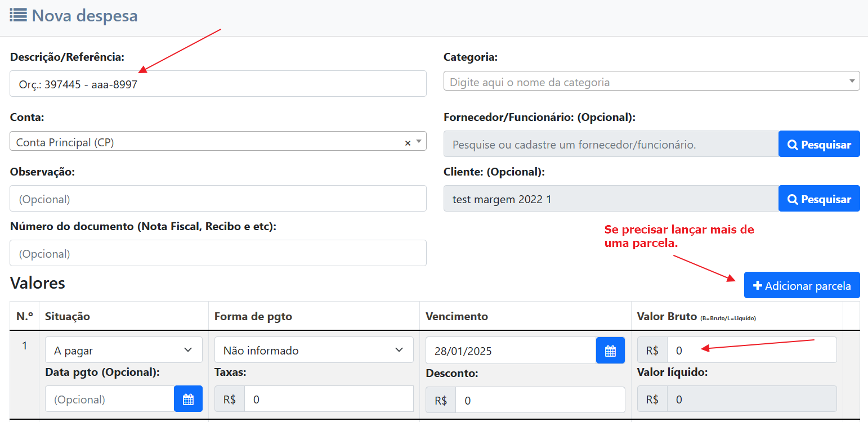Open the Data pgto calendar picker
This screenshot has width=868, height=422.
188,399
